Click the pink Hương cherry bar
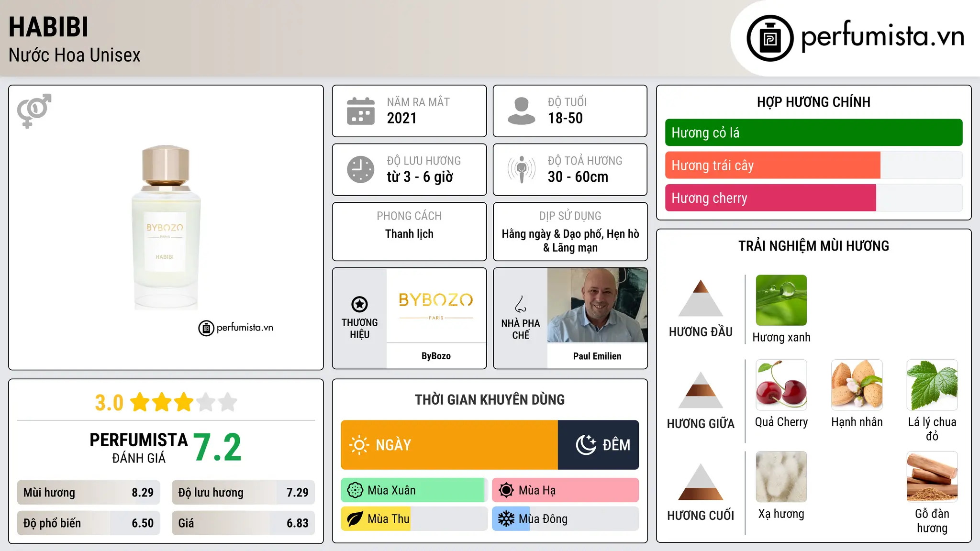 (x=770, y=198)
